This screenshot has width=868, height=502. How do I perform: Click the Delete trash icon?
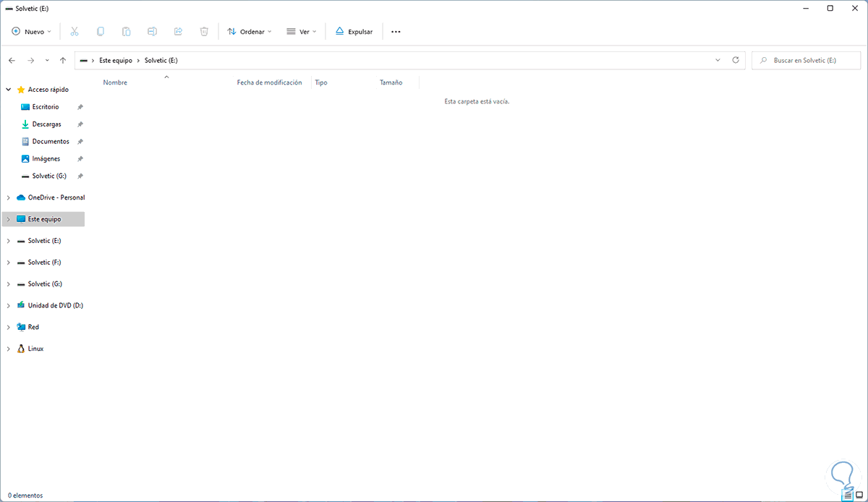[x=205, y=32]
